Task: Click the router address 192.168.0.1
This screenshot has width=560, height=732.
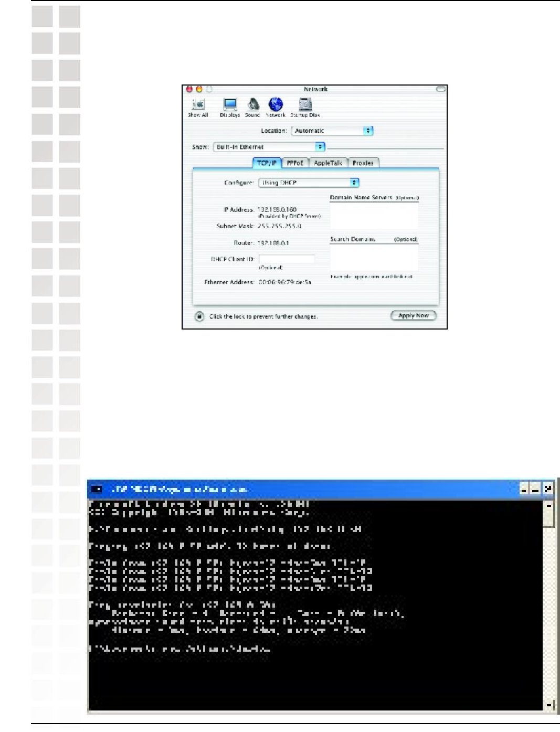Action: pyautogui.click(x=273, y=243)
